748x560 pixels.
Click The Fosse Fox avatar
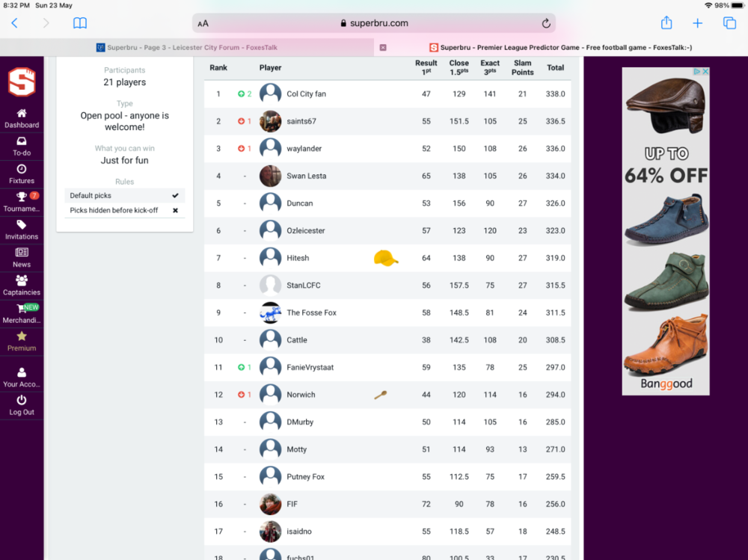click(270, 313)
